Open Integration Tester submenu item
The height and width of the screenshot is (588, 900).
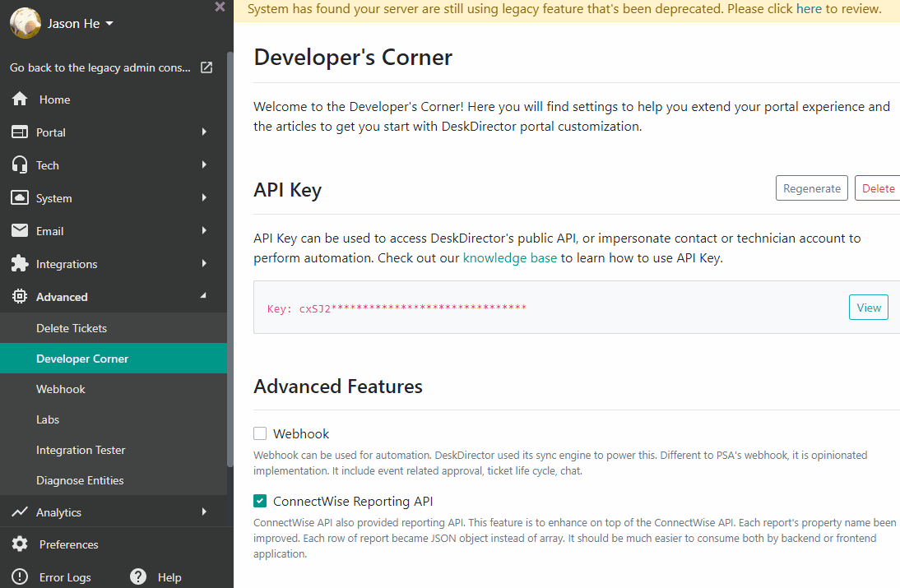(x=114, y=450)
